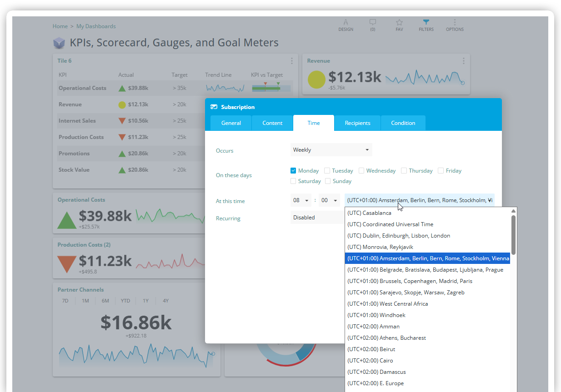Switch to the Condition tab
Image resolution: width=561 pixels, height=392 pixels.
(x=403, y=123)
